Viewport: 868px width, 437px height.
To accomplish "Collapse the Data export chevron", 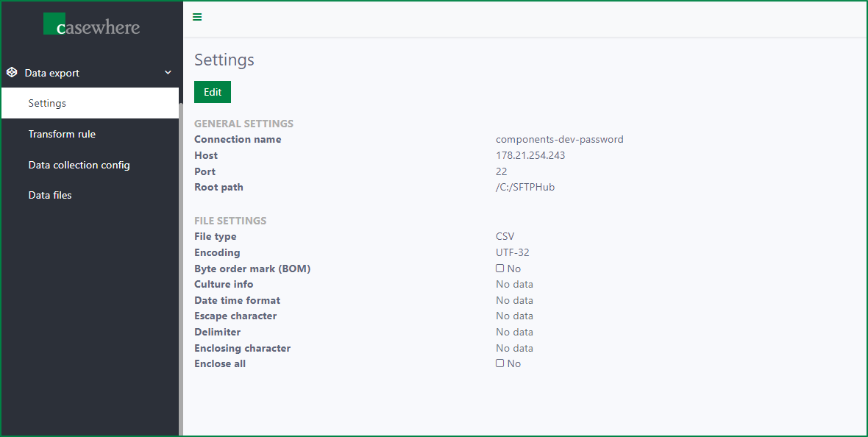I will pos(168,73).
